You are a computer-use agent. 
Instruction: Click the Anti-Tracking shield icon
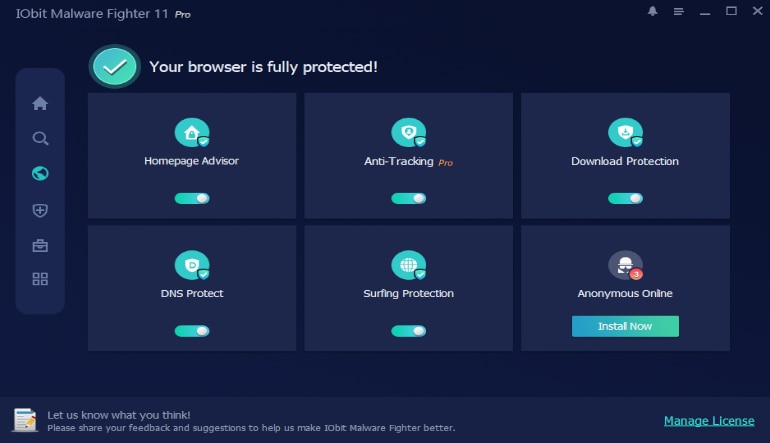(x=409, y=133)
